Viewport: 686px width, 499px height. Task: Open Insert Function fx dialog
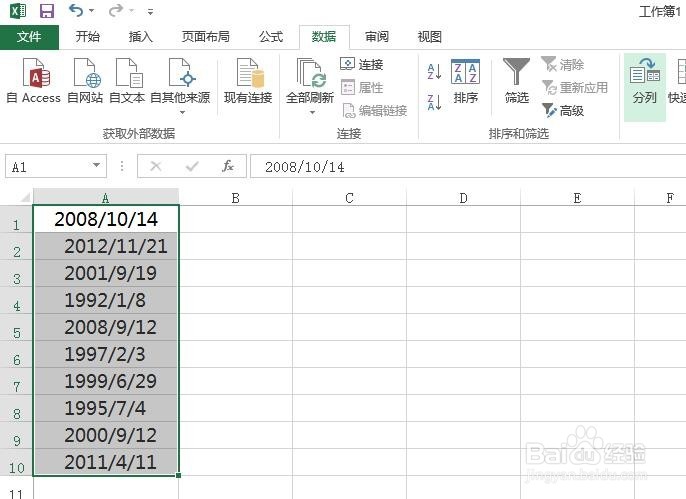228,166
